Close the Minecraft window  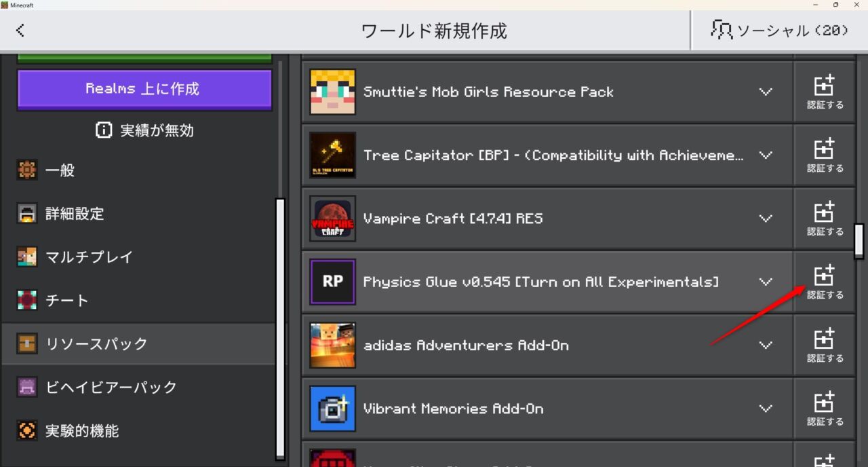click(857, 5)
